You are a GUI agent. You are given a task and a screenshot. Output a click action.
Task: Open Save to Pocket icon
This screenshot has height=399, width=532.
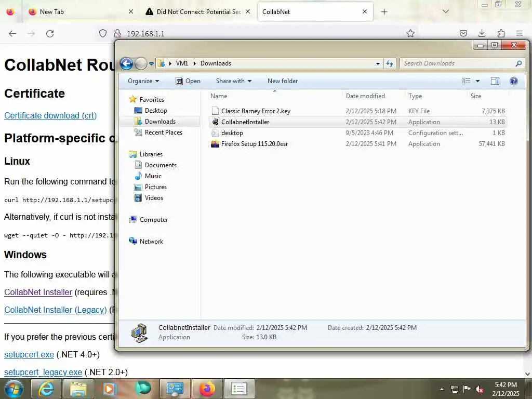coord(463,33)
